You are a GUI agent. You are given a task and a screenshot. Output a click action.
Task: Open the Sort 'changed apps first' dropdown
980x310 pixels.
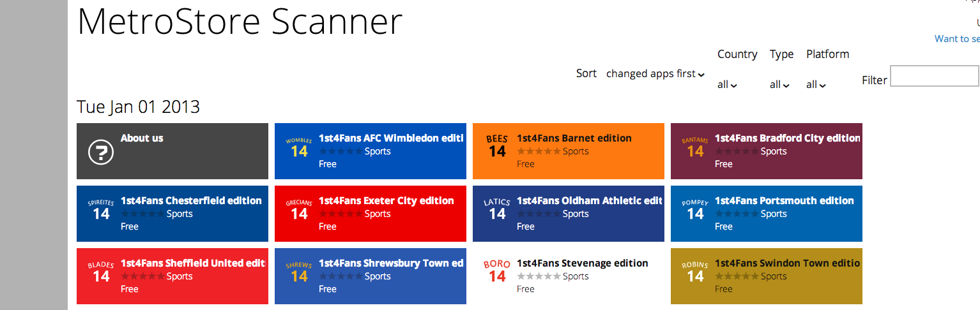pyautogui.click(x=655, y=74)
